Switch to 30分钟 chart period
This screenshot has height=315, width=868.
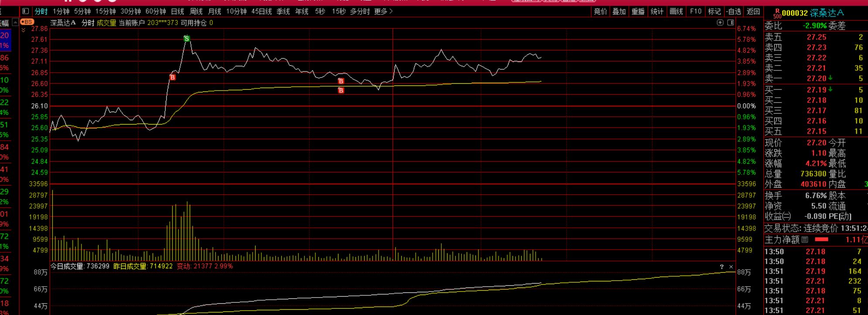131,11
